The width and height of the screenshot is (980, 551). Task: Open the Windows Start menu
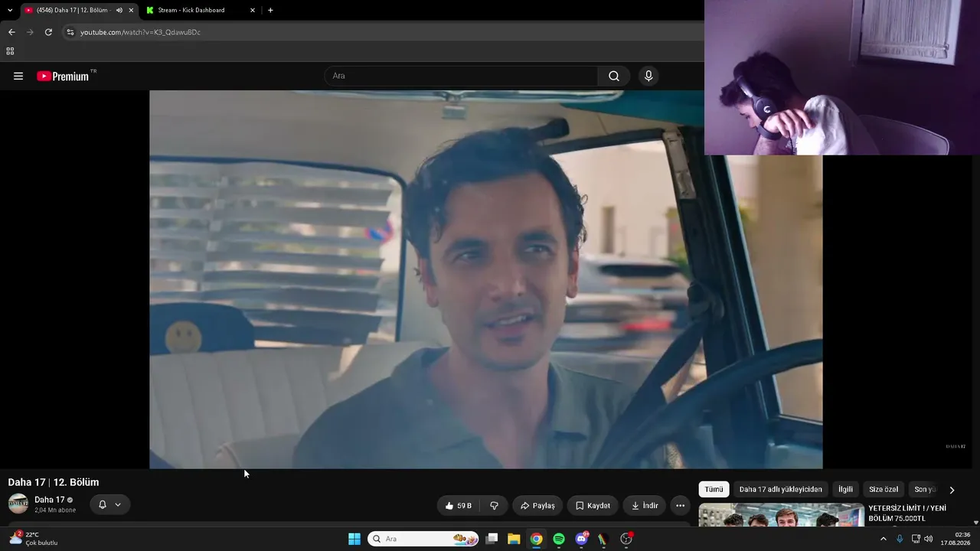coord(354,539)
